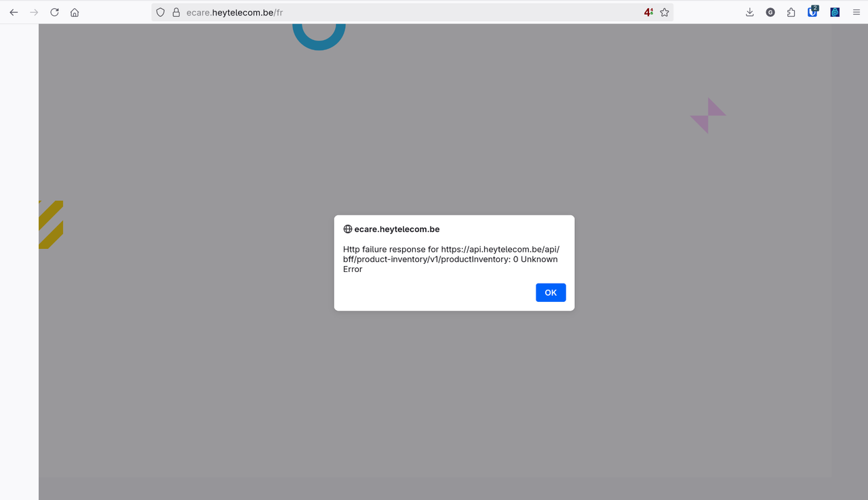Open the tracking protection shield panel

[161, 12]
